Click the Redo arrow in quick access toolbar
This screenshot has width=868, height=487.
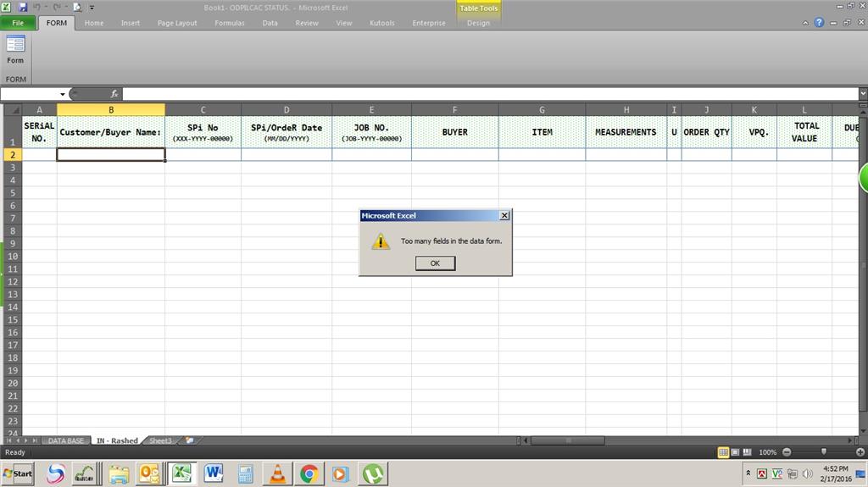pyautogui.click(x=57, y=7)
